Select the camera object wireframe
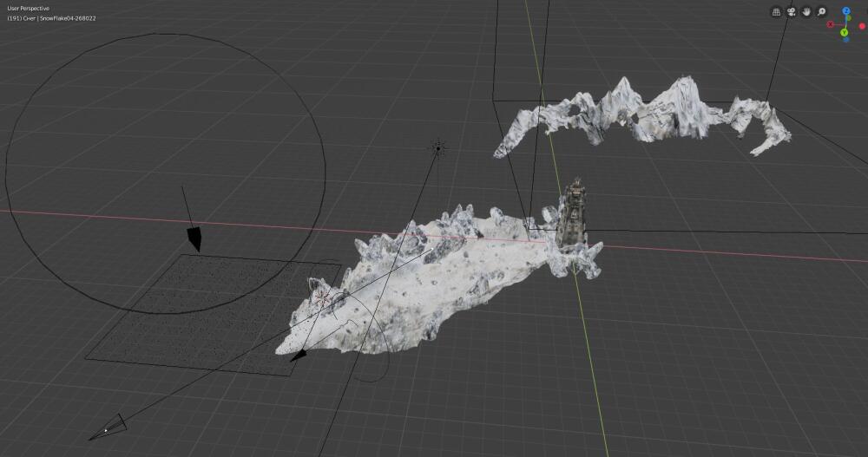 [x=109, y=428]
